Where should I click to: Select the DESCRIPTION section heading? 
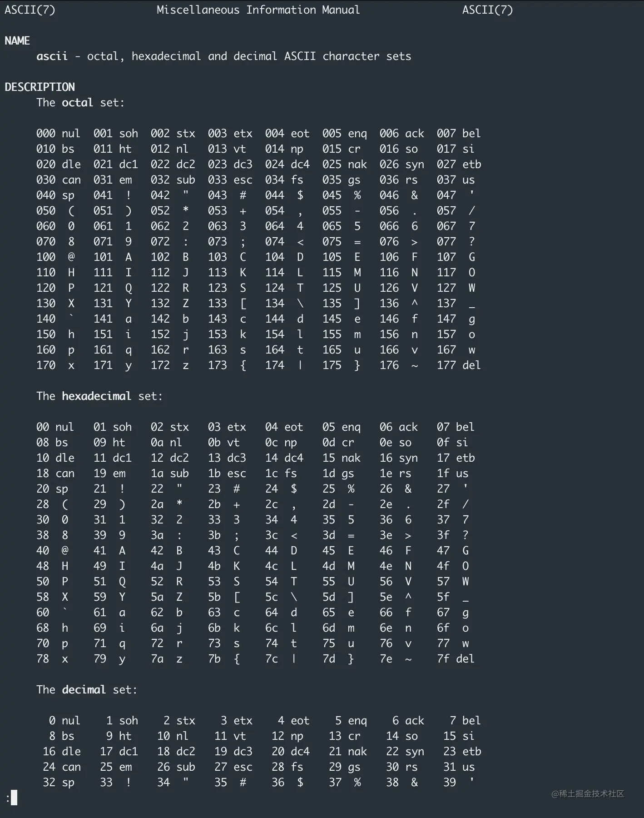pyautogui.click(x=40, y=87)
